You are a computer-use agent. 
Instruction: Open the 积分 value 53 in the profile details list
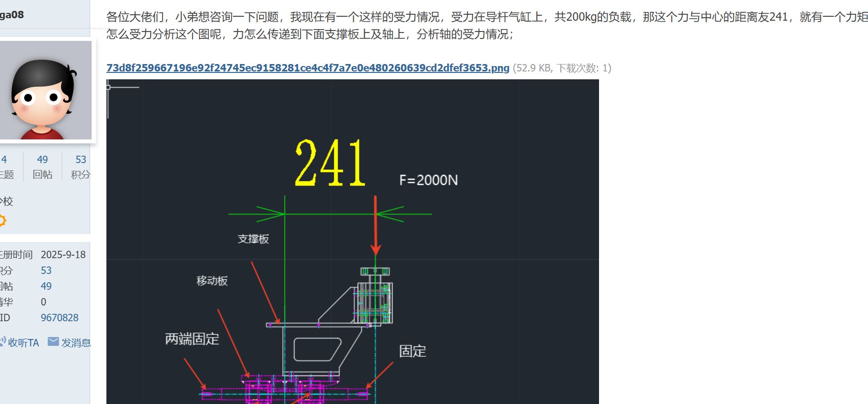point(46,270)
